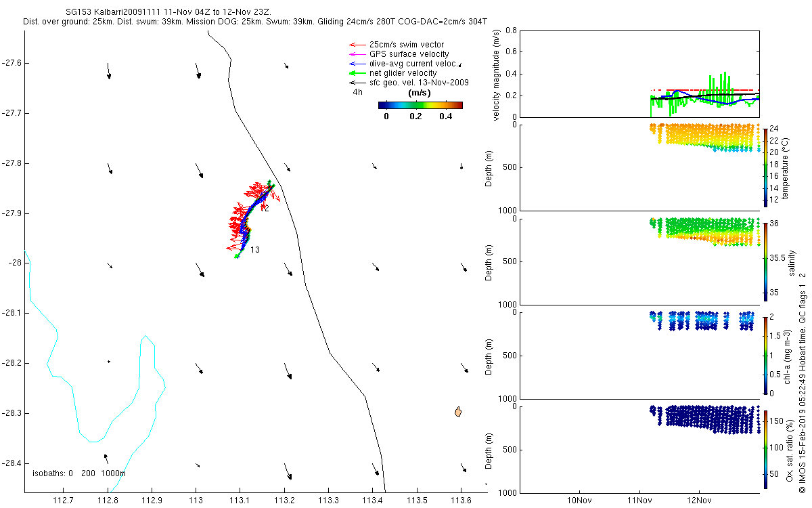Click the '4h' label under the legend

pos(358,92)
